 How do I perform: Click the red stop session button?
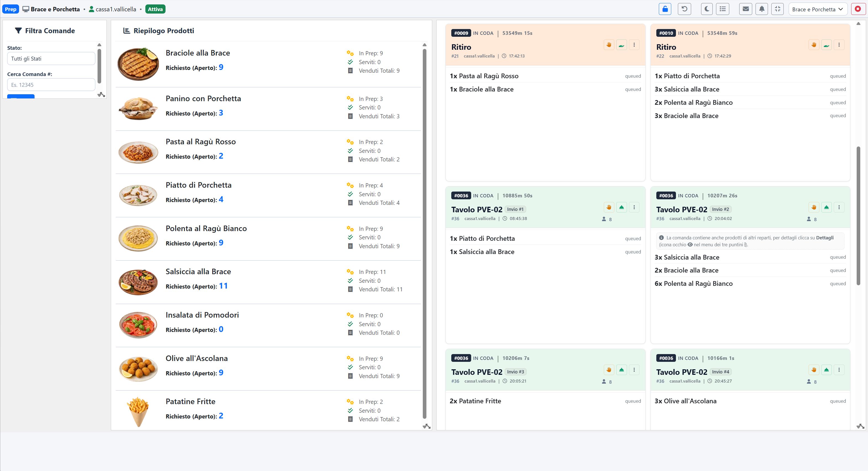click(x=858, y=9)
